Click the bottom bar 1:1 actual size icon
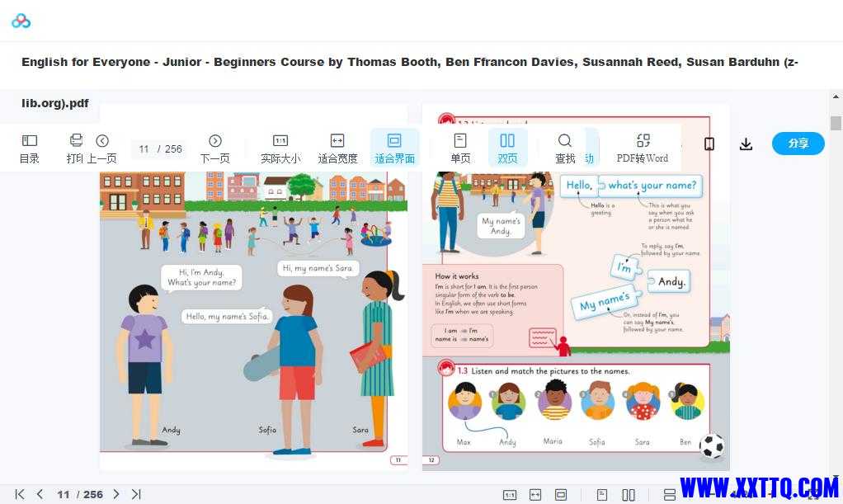Image resolution: width=843 pixels, height=504 pixels. point(510,495)
